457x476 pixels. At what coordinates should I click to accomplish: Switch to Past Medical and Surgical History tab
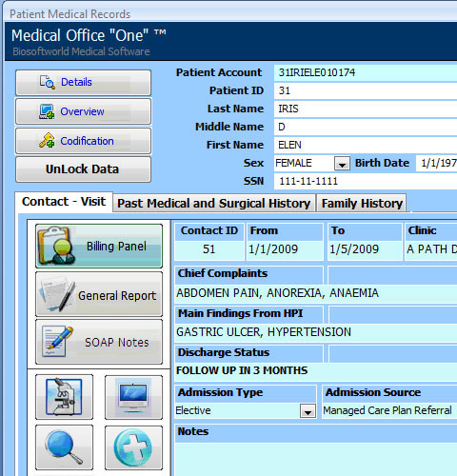214,203
